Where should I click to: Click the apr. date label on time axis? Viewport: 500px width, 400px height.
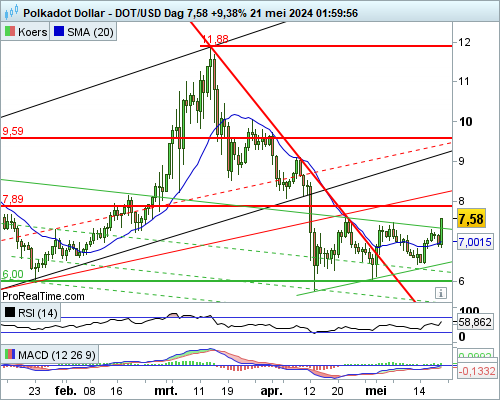click(272, 390)
